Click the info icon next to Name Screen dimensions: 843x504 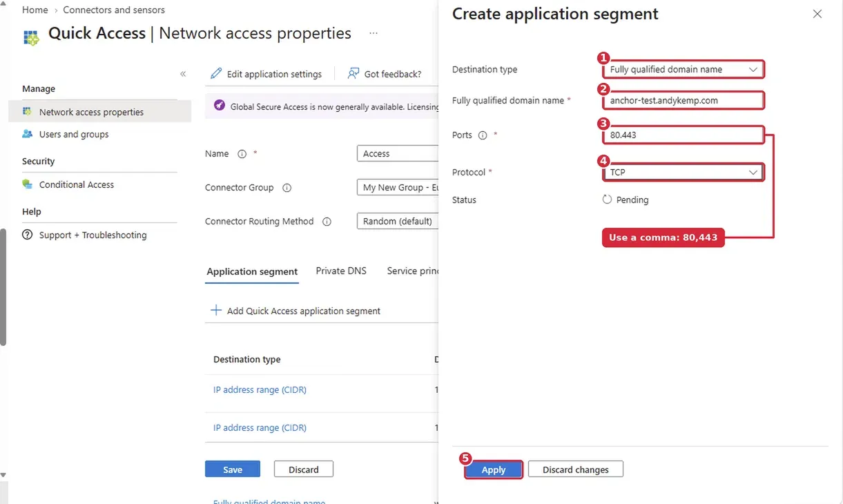tap(242, 154)
